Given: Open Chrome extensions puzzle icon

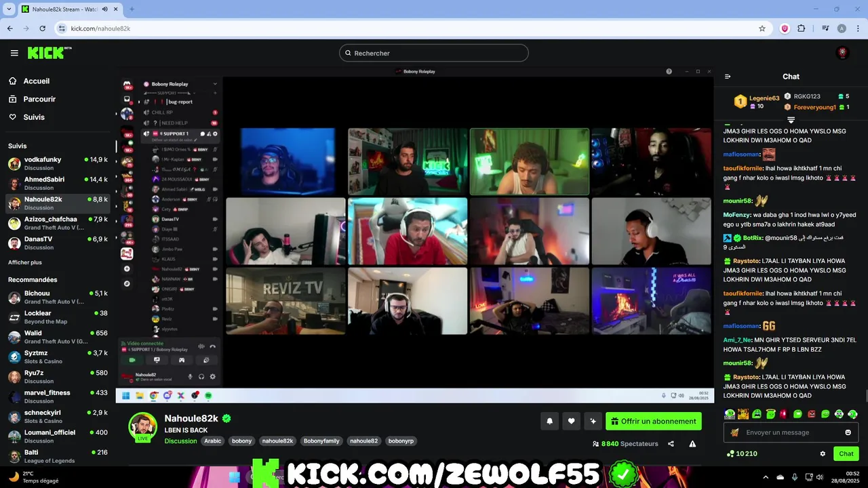Looking at the screenshot, I should pyautogui.click(x=802, y=28).
